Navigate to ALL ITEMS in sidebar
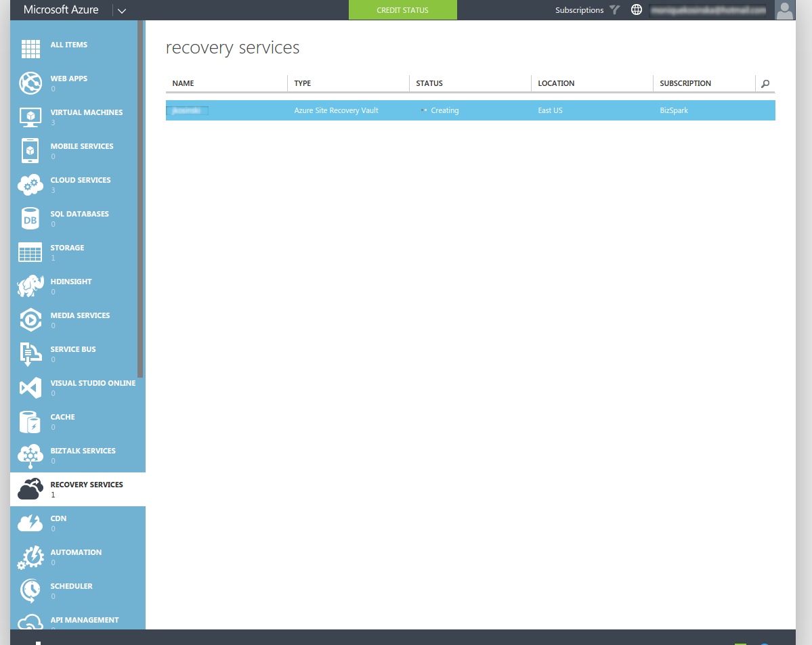Screen dimensions: 812x645 point(69,45)
